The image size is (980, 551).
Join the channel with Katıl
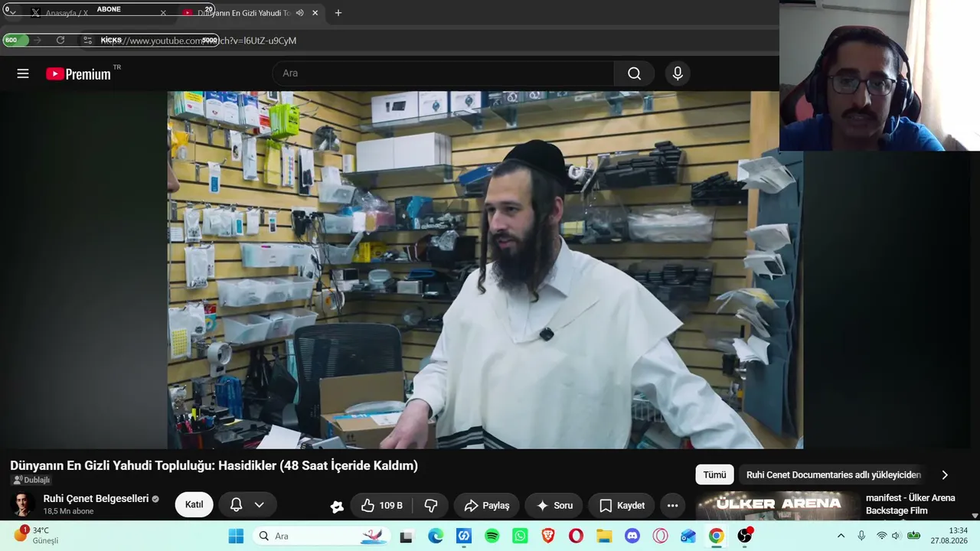[x=194, y=505]
